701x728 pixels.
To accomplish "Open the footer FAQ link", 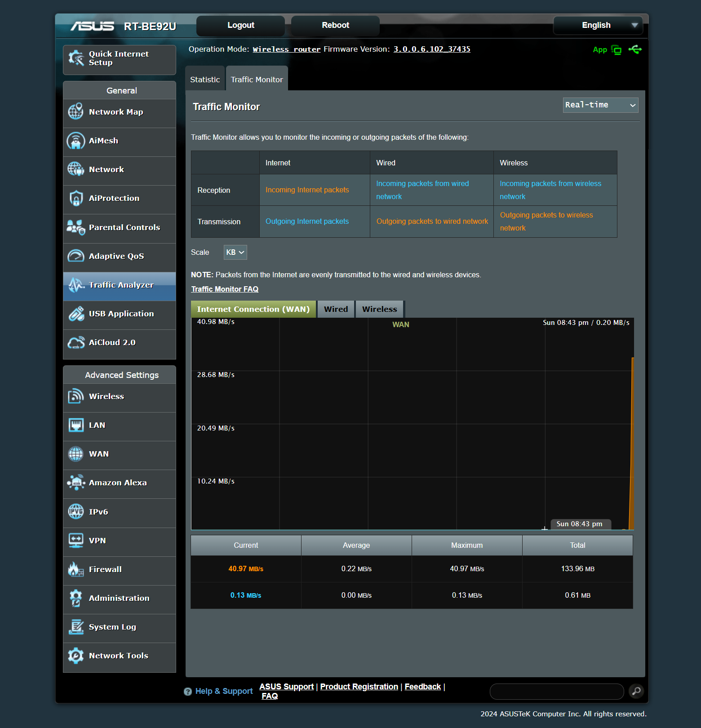I will point(270,696).
